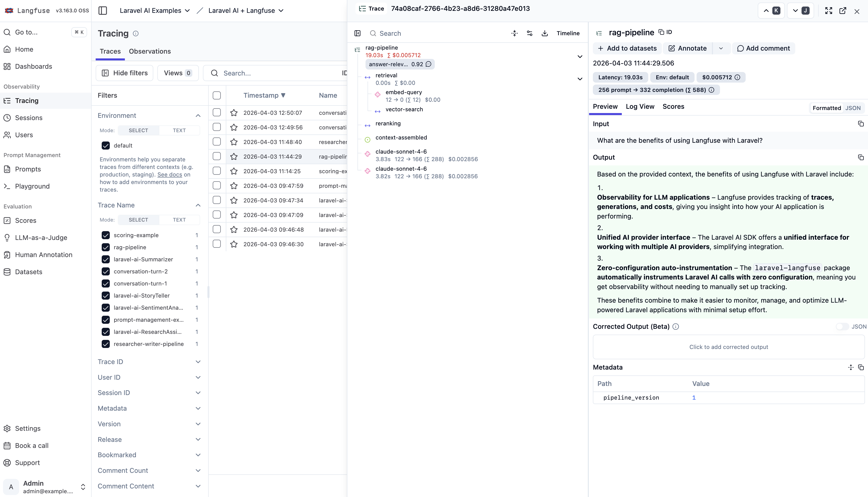868x497 pixels.
Task: Open the See docs link
Action: [169, 174]
